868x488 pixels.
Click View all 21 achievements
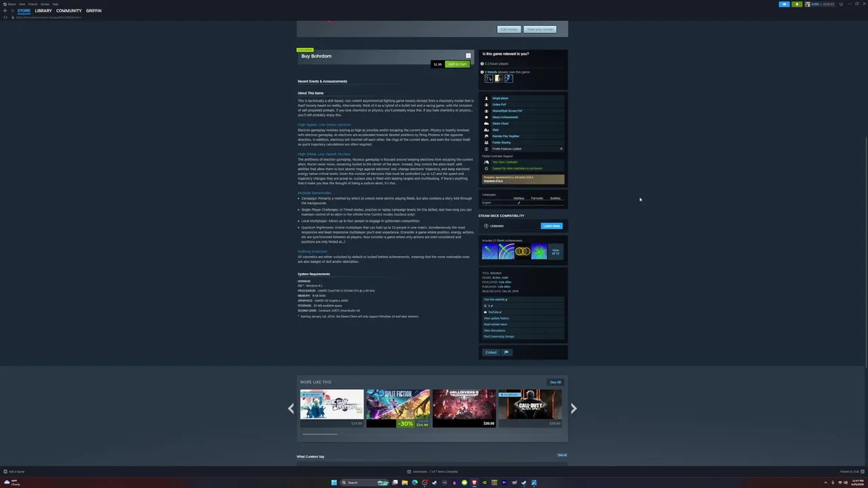click(555, 251)
